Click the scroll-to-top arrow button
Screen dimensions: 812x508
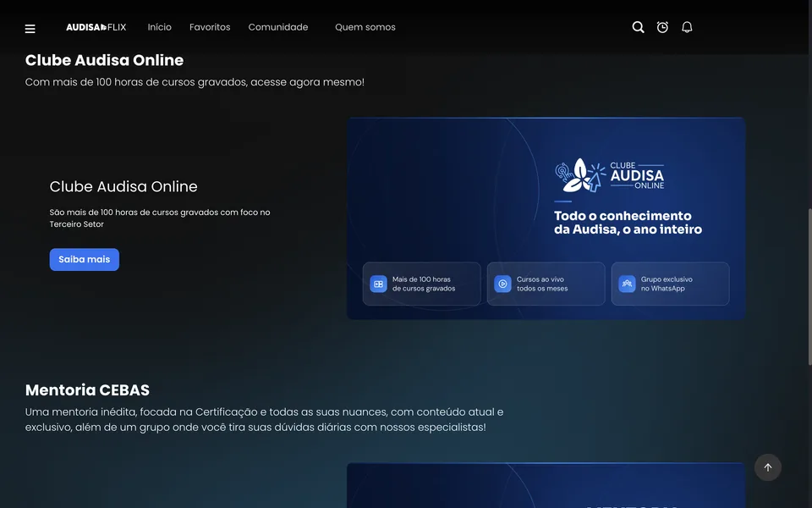[767, 467]
